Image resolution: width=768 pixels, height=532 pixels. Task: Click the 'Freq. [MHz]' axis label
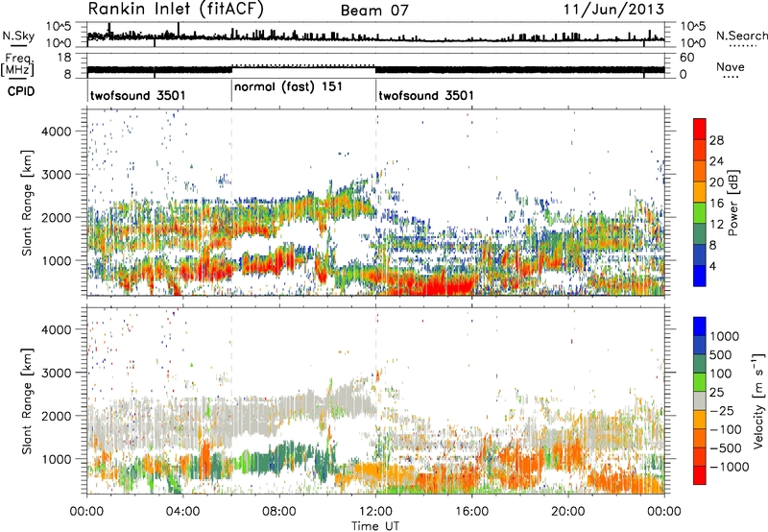tap(17, 65)
